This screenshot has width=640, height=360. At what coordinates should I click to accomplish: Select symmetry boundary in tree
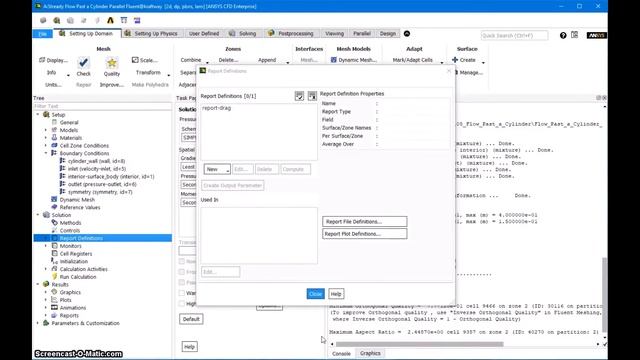tap(100, 192)
